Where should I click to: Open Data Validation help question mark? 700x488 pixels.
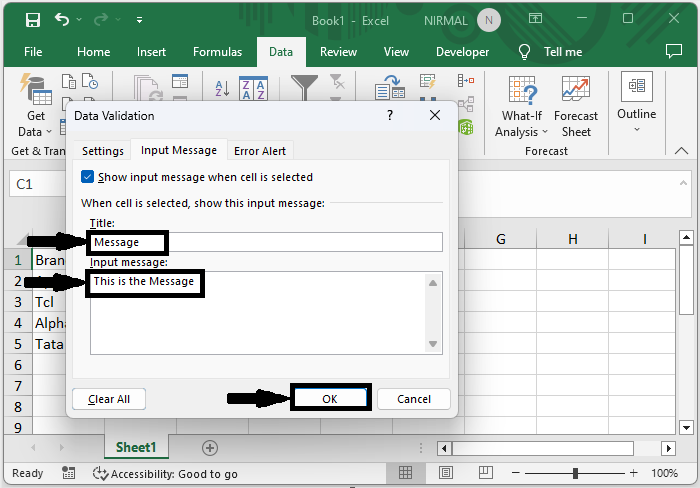tap(390, 116)
